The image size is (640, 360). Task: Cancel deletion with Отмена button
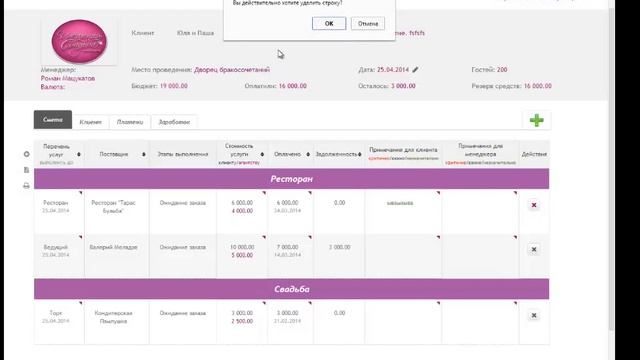(368, 23)
